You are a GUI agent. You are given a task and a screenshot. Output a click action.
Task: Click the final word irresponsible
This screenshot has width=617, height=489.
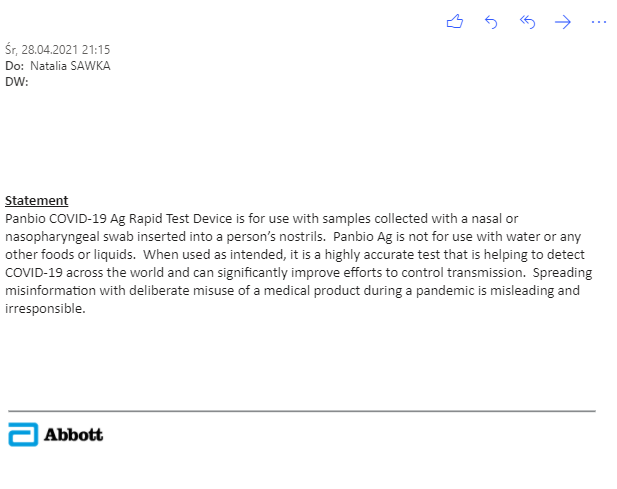(45, 309)
